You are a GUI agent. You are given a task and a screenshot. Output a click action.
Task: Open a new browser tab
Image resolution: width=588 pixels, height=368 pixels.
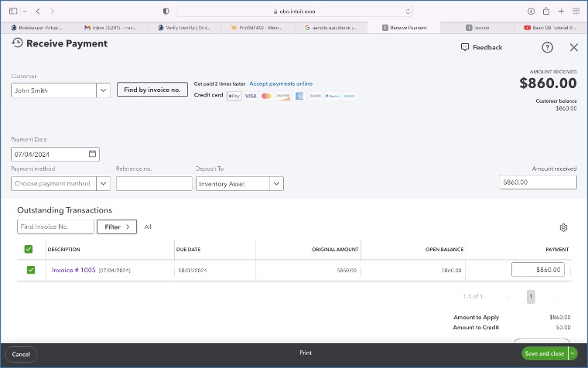(561, 12)
